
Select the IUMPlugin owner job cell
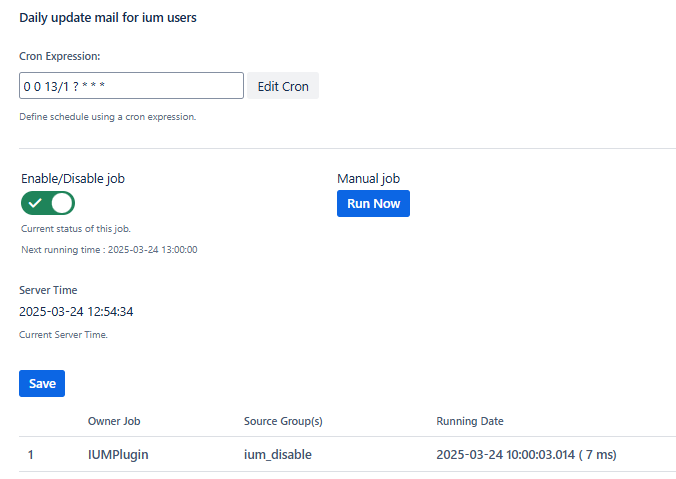pos(119,454)
